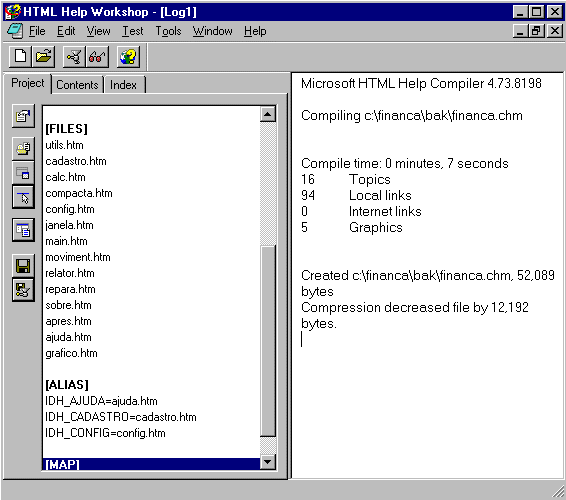The image size is (566, 500).
Task: Select the highlighted [MAP] section entry
Action: 151,464
